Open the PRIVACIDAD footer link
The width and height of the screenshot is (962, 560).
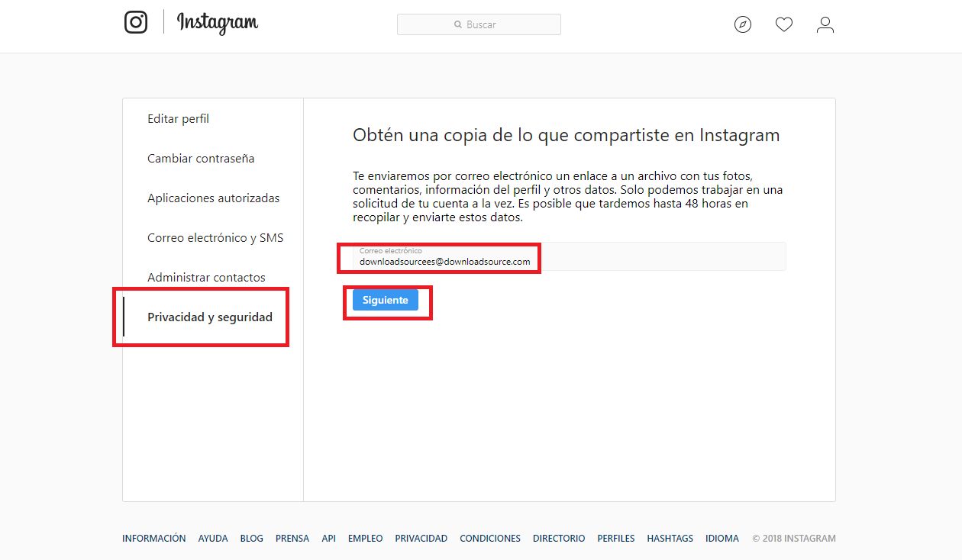click(421, 539)
